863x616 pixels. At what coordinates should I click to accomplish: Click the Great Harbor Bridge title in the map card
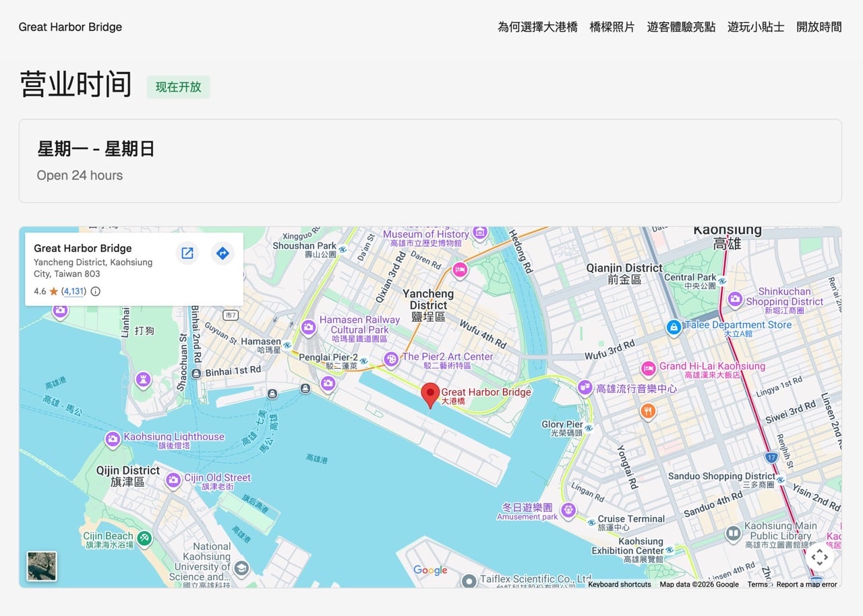(x=83, y=248)
